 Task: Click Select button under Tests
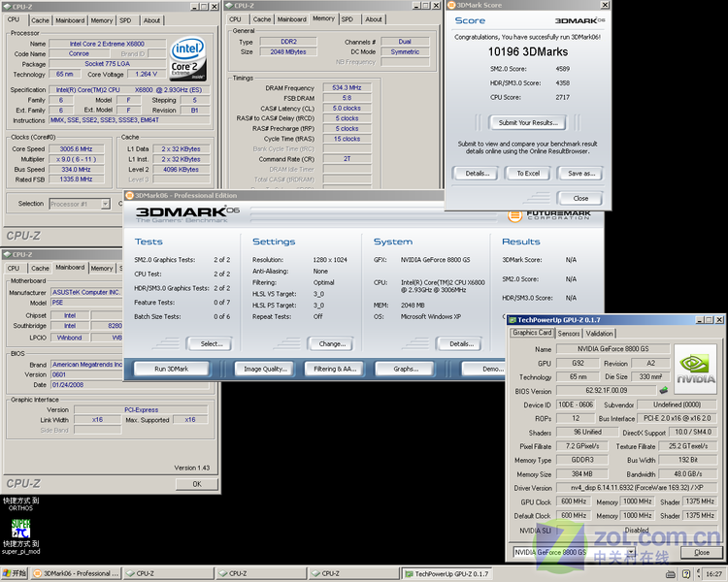(x=212, y=344)
